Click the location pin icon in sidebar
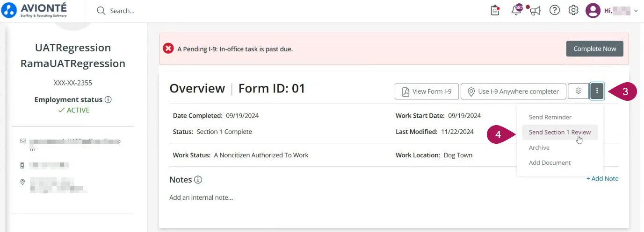 pyautogui.click(x=22, y=182)
